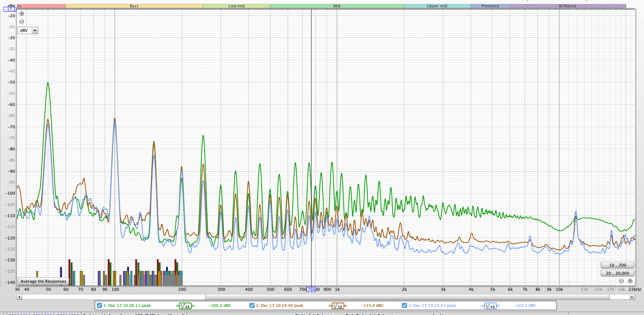The image size is (644, 315).
Task: Click the -115.4 dBV trace 2 readout
Action: coord(372,306)
